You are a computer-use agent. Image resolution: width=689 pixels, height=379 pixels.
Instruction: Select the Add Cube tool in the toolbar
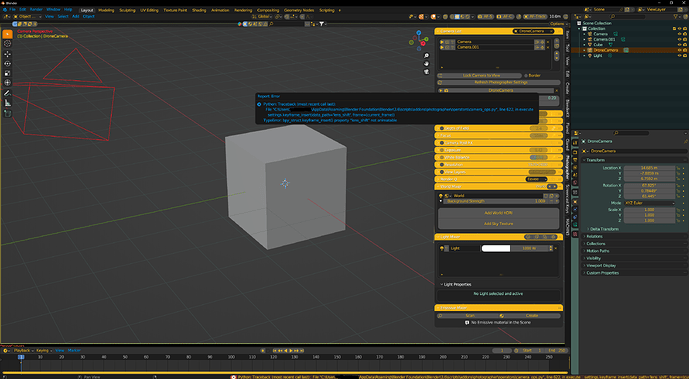[x=7, y=113]
